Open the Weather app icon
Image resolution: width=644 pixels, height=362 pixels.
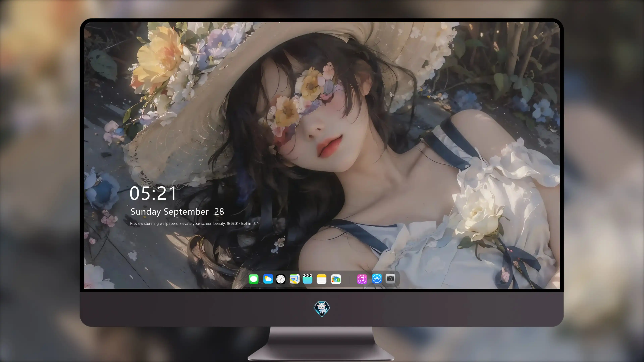[x=268, y=279]
